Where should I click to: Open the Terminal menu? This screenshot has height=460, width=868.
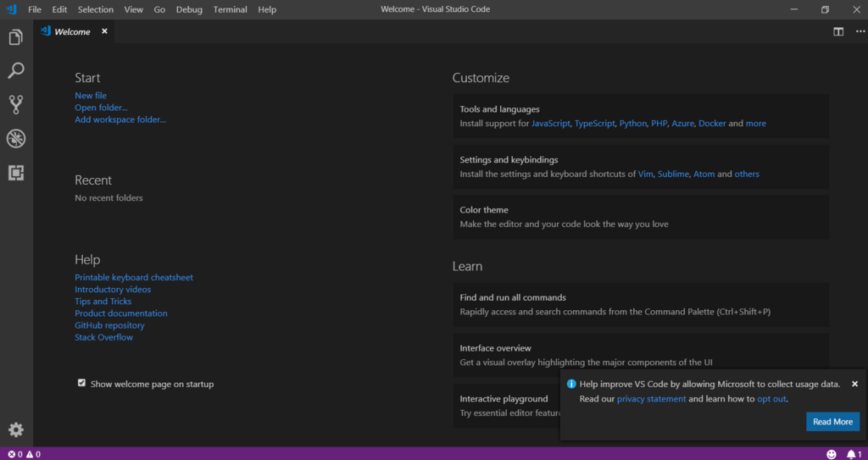point(231,9)
